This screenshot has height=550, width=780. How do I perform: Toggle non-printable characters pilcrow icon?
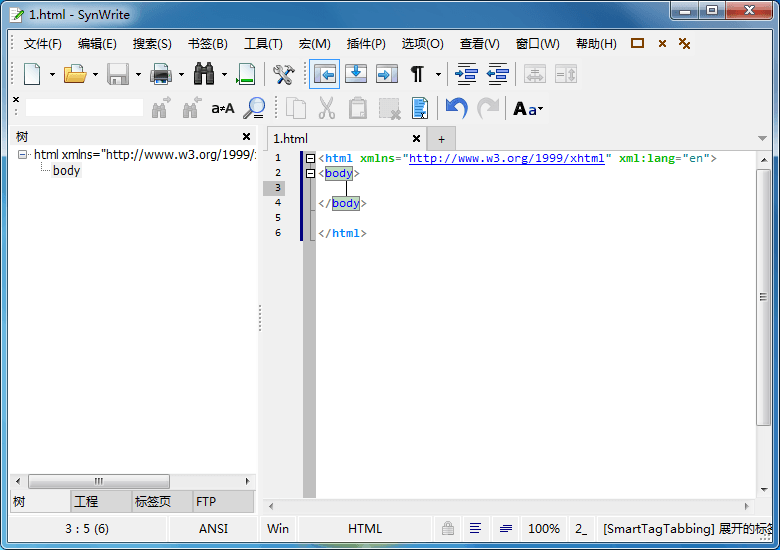point(417,75)
